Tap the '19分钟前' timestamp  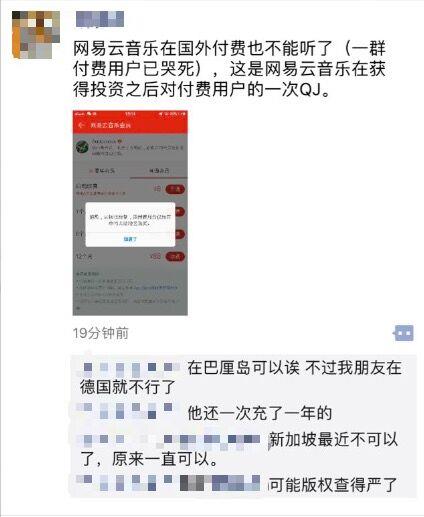coord(101,333)
